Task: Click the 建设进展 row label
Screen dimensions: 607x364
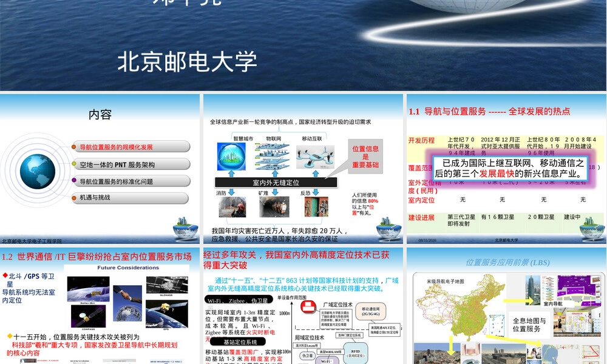Action: click(421, 217)
